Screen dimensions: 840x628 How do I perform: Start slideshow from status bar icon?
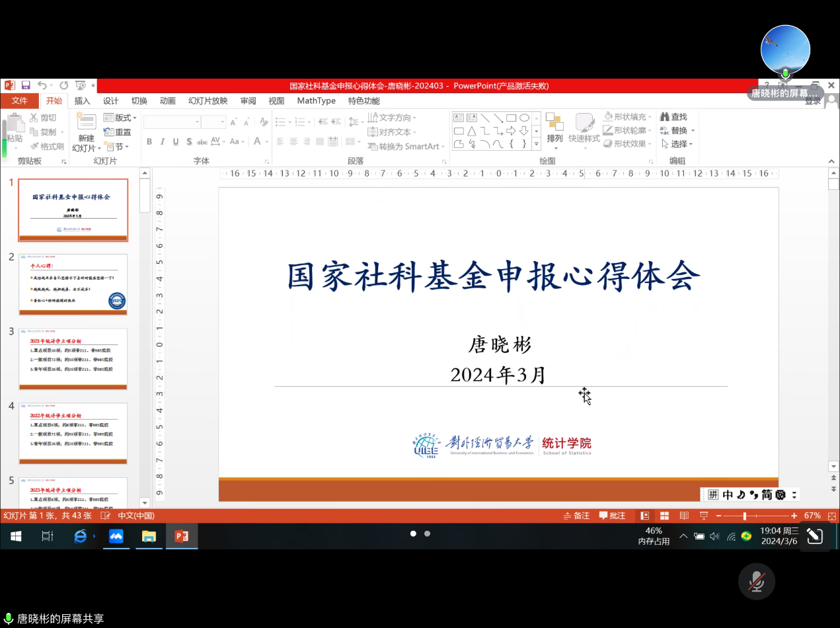coord(704,516)
